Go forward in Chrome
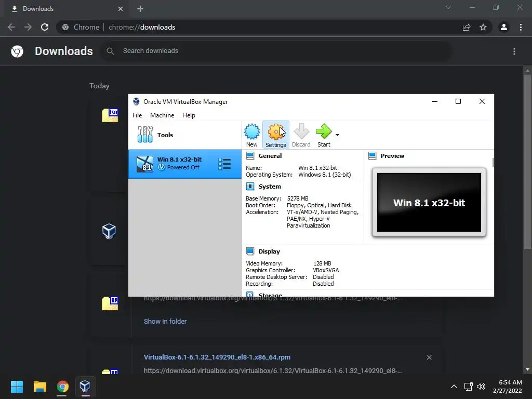 coord(28,27)
